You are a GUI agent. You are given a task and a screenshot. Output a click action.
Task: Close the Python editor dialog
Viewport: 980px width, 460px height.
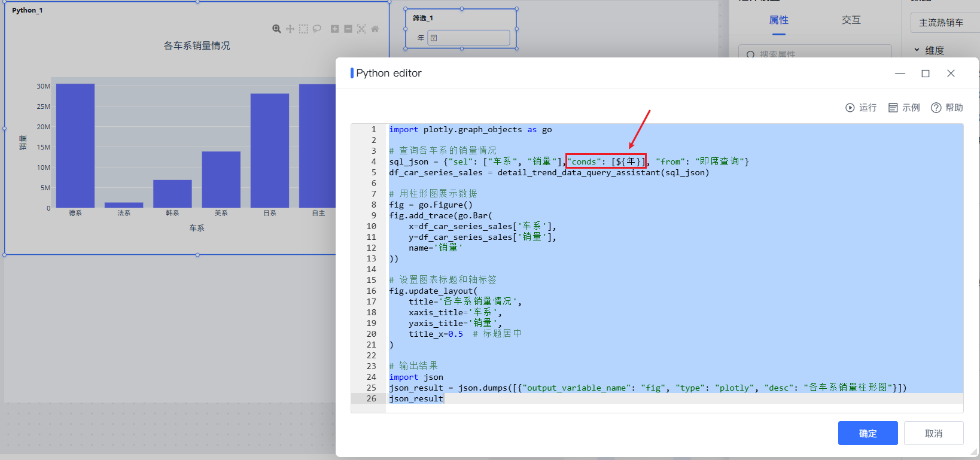tap(951, 73)
